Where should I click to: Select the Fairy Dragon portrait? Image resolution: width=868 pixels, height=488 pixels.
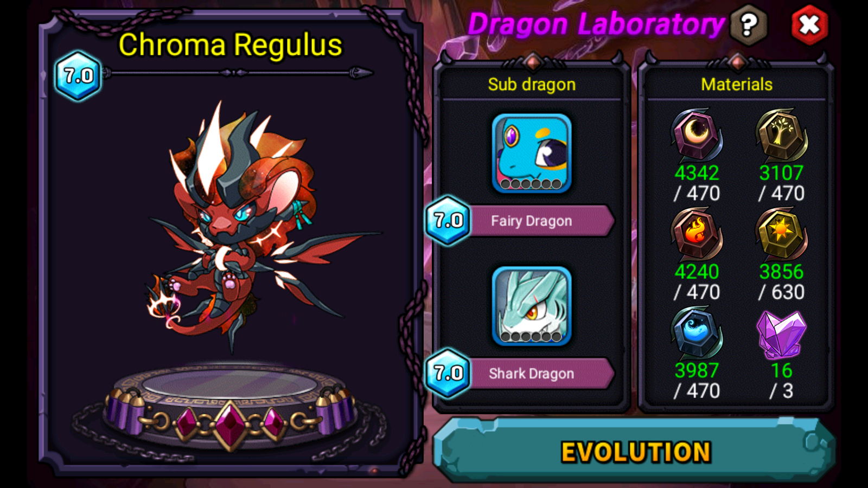coord(532,153)
